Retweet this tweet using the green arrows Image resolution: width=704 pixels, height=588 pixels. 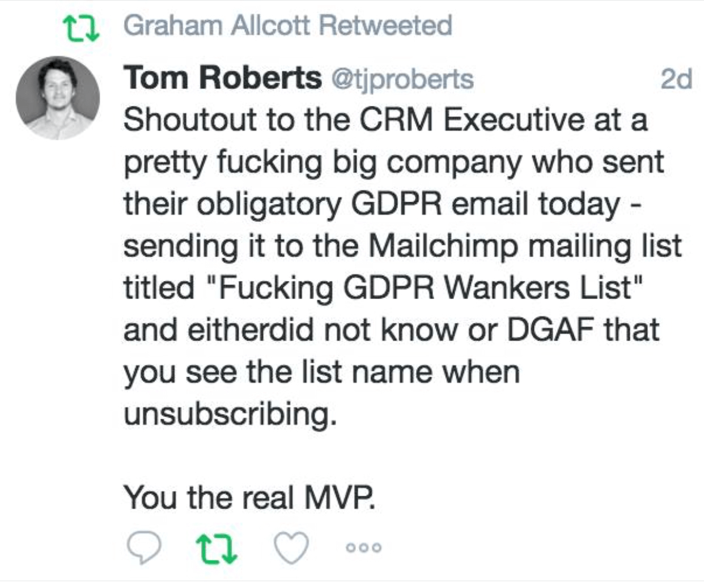216,548
